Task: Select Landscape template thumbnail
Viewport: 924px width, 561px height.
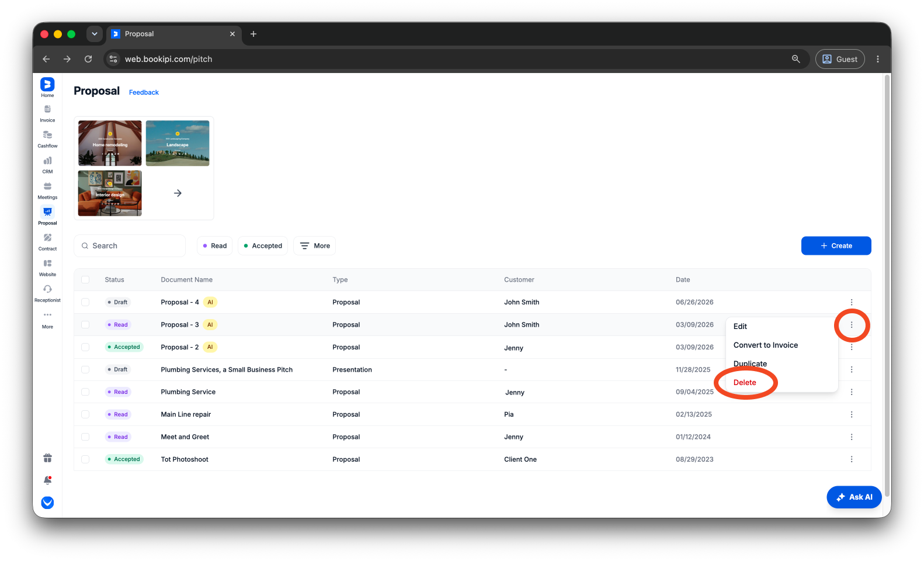Action: (x=178, y=143)
